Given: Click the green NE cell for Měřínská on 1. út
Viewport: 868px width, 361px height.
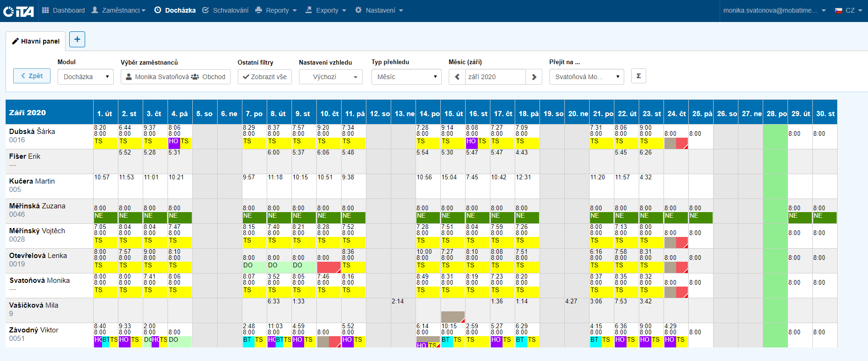Looking at the screenshot, I should (105, 217).
